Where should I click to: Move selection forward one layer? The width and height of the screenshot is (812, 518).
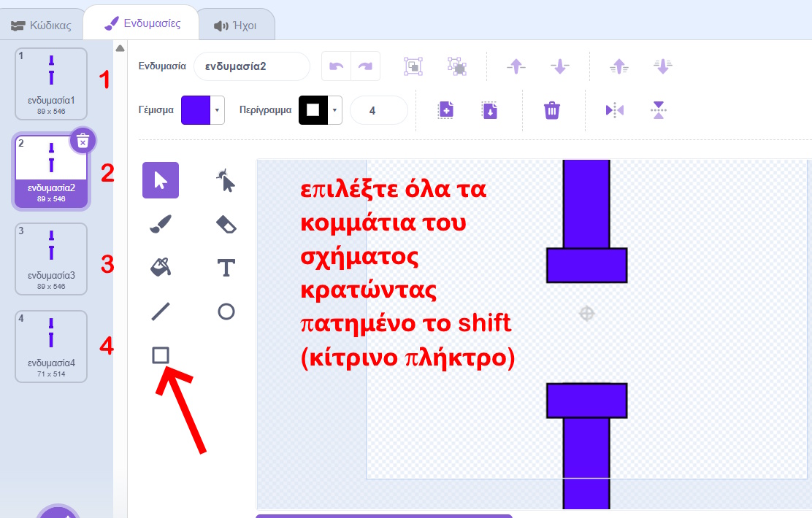point(516,66)
